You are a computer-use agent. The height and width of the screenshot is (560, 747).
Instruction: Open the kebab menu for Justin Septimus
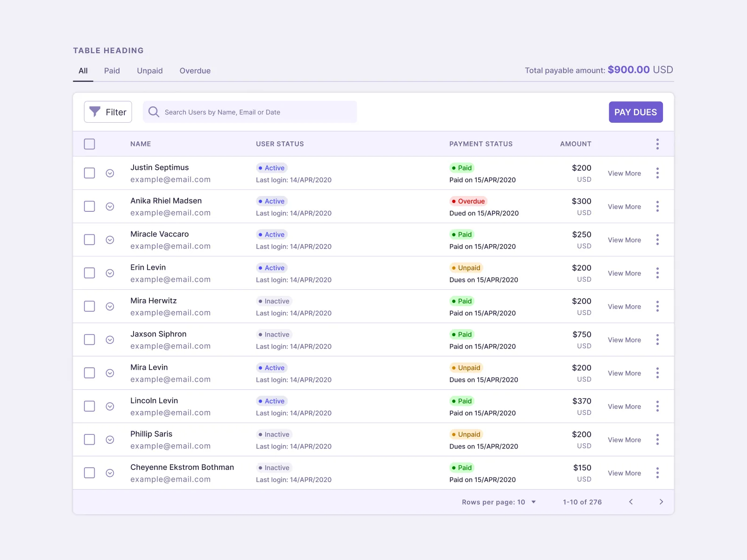(x=657, y=173)
